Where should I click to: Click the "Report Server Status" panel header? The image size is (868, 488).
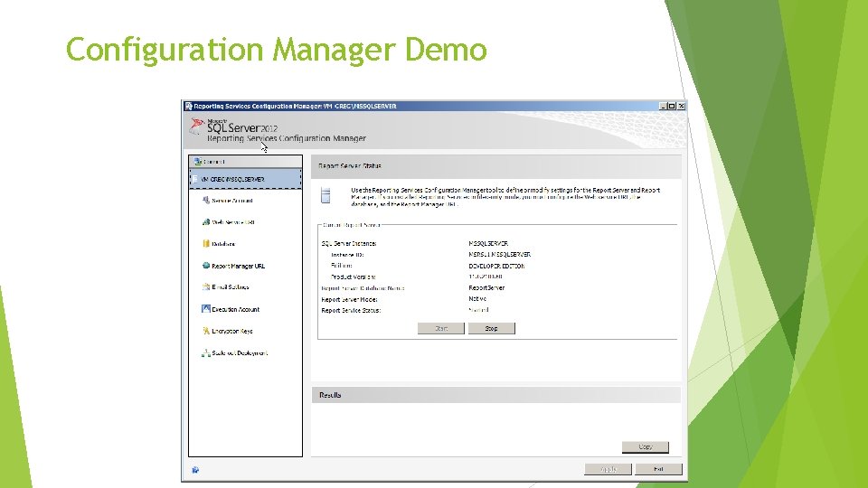[x=496, y=166]
